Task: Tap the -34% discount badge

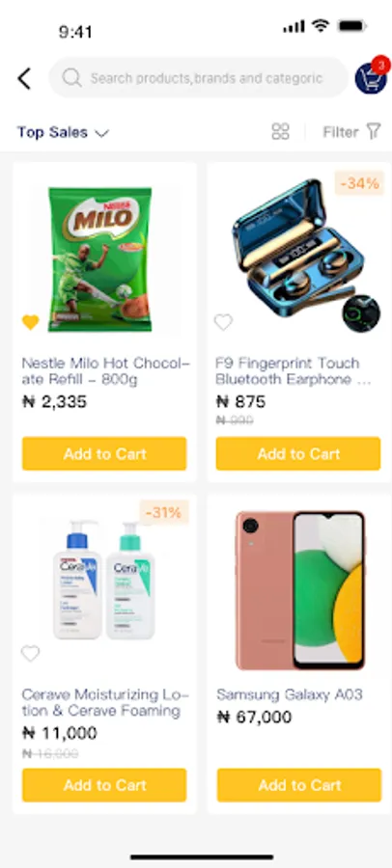Action: pos(359,183)
